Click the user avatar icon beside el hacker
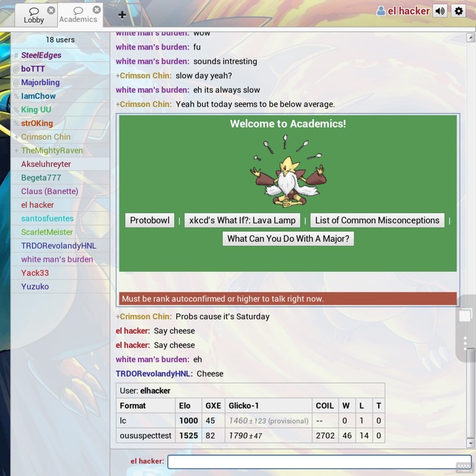The image size is (476, 476). tap(381, 11)
